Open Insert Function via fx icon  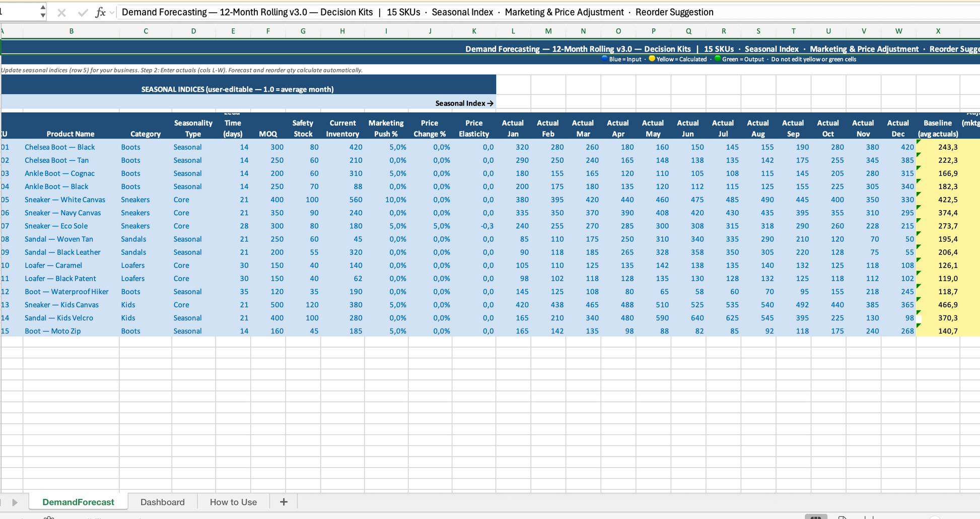100,13
